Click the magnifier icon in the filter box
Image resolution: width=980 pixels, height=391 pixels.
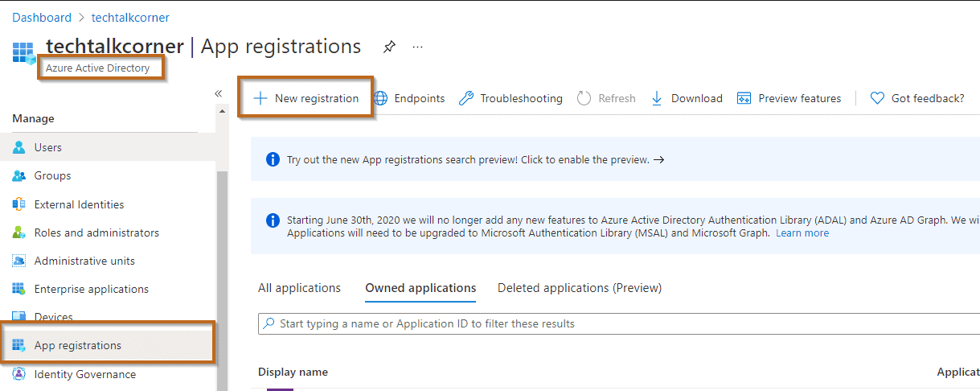point(269,323)
